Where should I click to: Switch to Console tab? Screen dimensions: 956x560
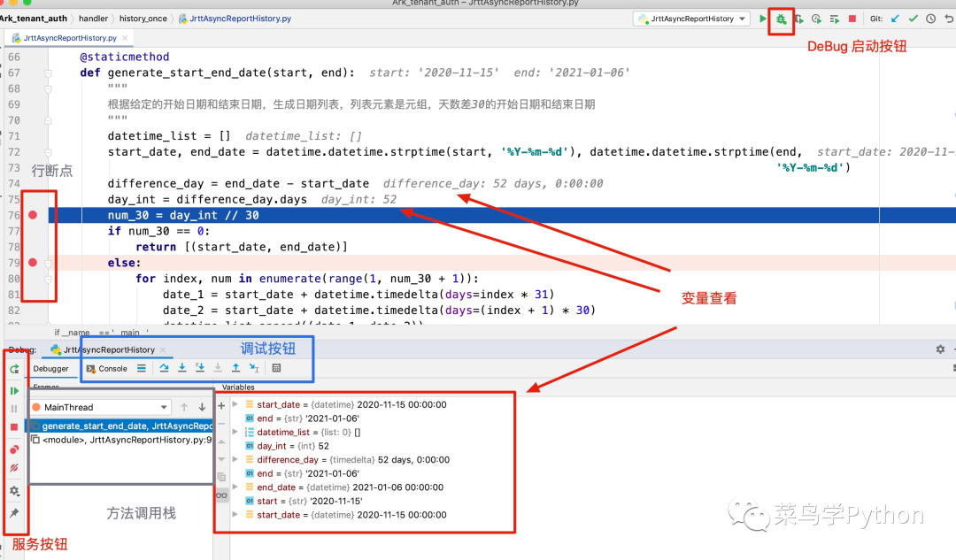(x=107, y=369)
